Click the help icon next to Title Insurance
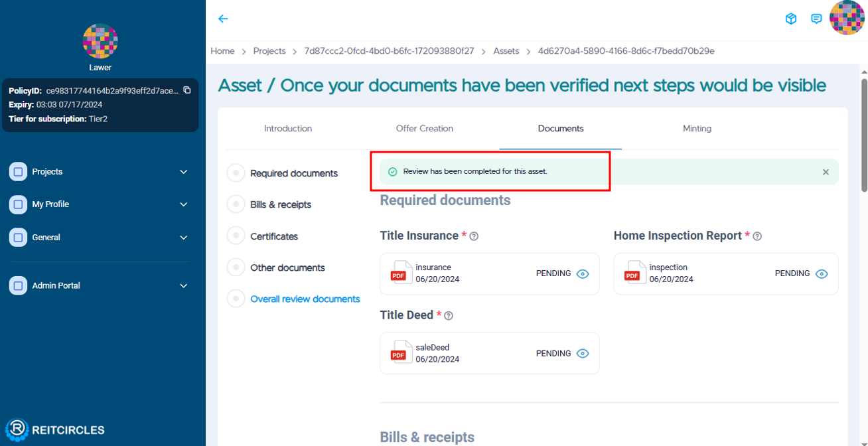This screenshot has height=446, width=868. pyautogui.click(x=473, y=236)
